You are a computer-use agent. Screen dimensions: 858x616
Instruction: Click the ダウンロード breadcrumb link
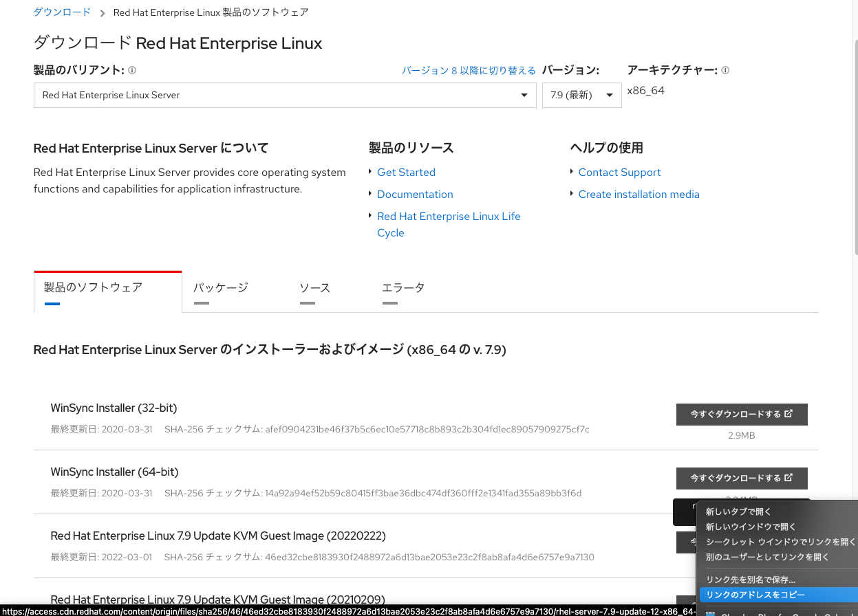[x=62, y=12]
